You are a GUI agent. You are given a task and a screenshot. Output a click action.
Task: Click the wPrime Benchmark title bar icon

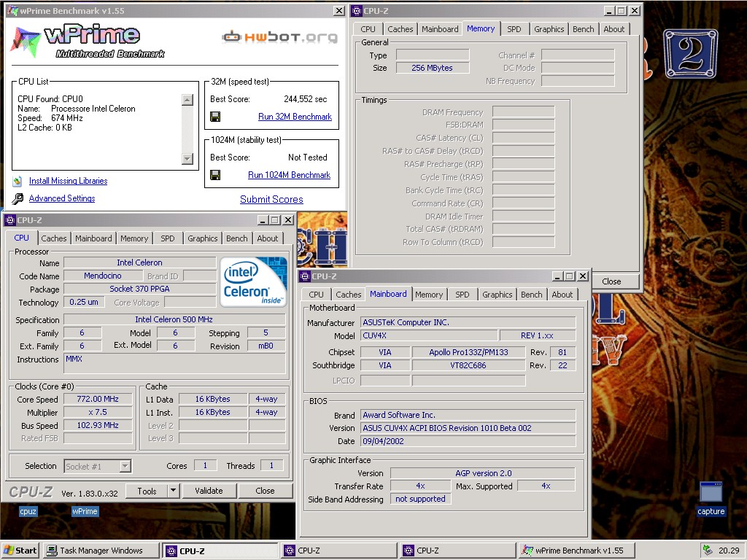pyautogui.click(x=13, y=10)
